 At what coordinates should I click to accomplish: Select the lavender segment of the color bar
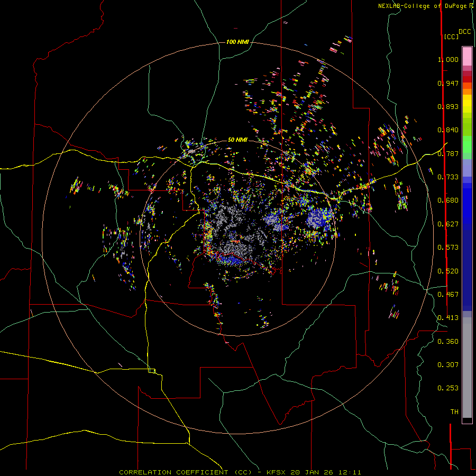click(x=467, y=168)
